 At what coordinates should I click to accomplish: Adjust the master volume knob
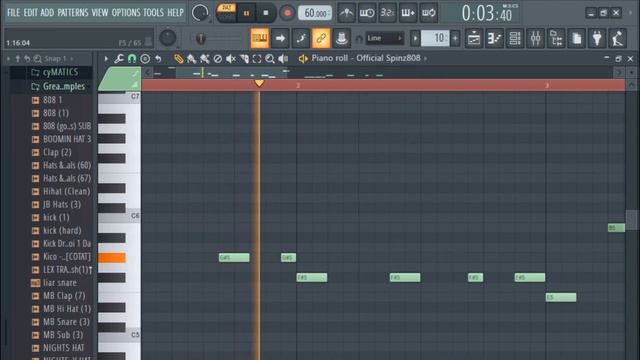pyautogui.click(x=167, y=38)
